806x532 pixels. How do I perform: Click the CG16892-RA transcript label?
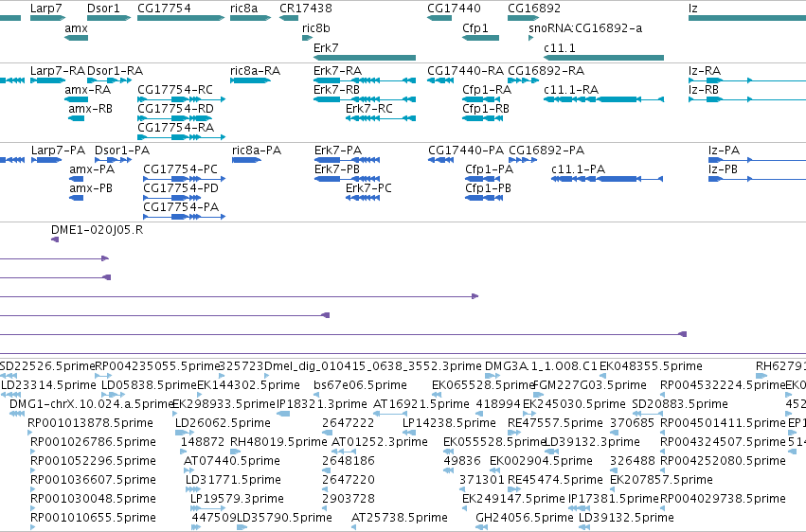[546, 70]
